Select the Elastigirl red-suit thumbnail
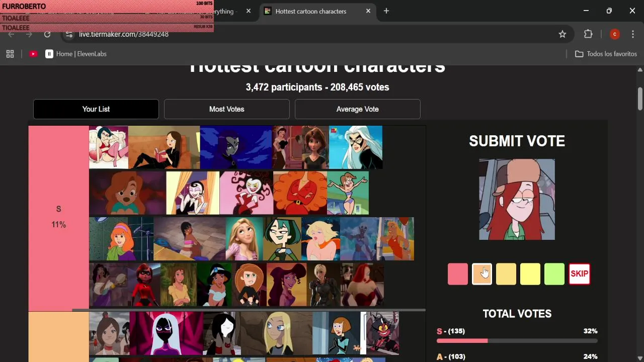Image resolution: width=644 pixels, height=362 pixels. pyautogui.click(x=144, y=285)
